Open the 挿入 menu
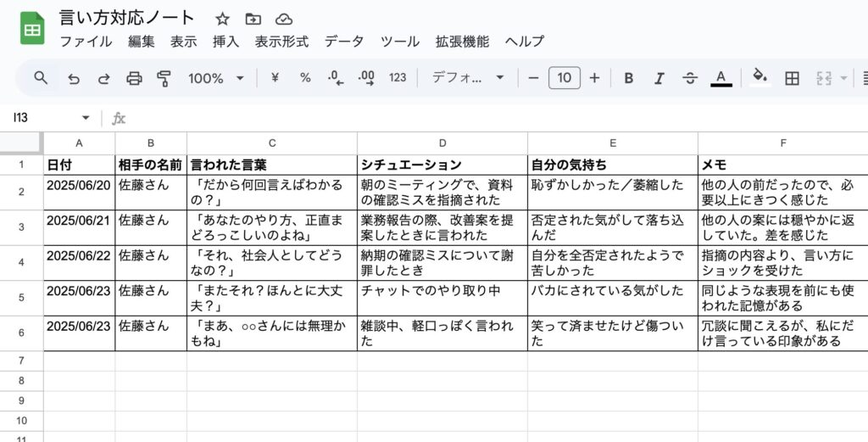The width and height of the screenshot is (868, 442). click(x=225, y=42)
